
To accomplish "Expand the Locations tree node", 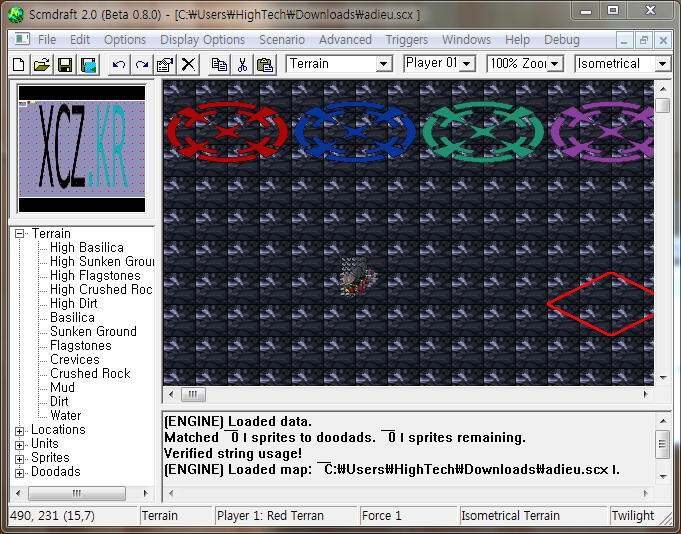I will point(19,431).
